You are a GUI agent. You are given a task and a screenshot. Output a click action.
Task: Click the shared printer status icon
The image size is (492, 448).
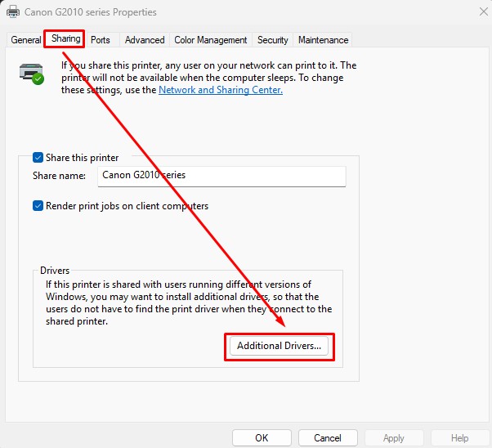click(32, 74)
